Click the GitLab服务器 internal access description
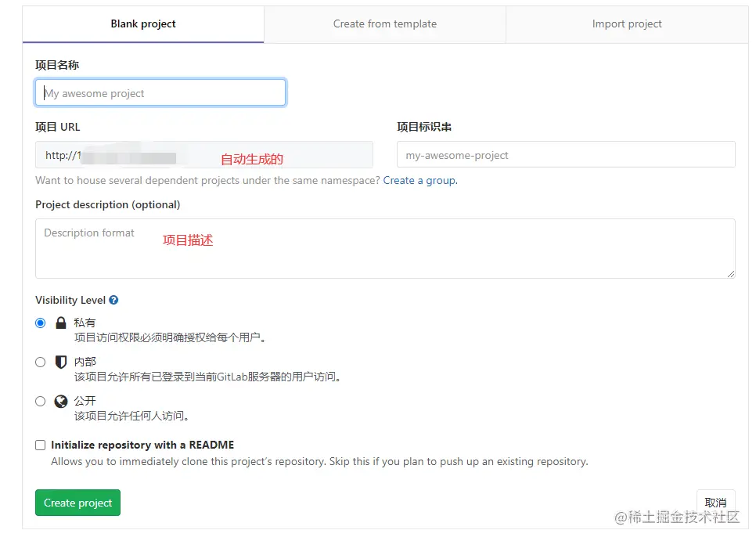The height and width of the screenshot is (541, 756). pos(207,377)
